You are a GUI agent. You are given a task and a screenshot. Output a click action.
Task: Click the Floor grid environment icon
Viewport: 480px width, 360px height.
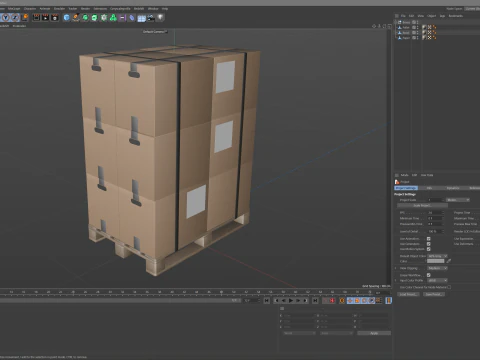pyautogui.click(x=141, y=18)
